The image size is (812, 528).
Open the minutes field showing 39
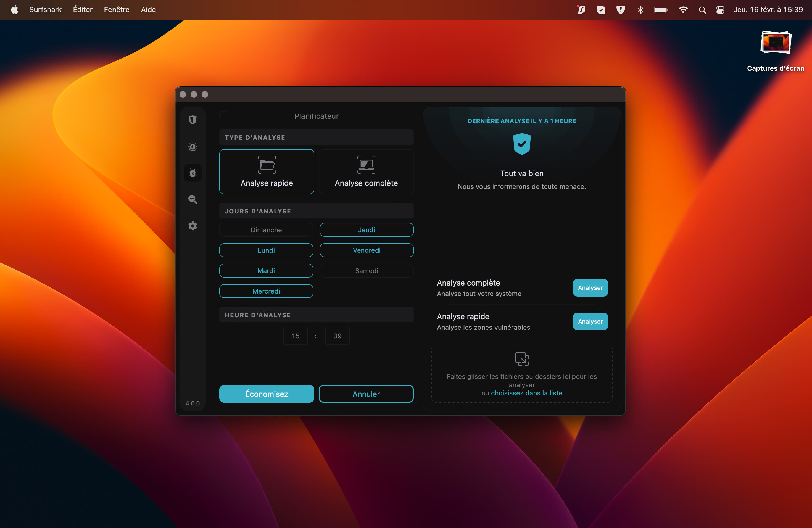(x=337, y=336)
